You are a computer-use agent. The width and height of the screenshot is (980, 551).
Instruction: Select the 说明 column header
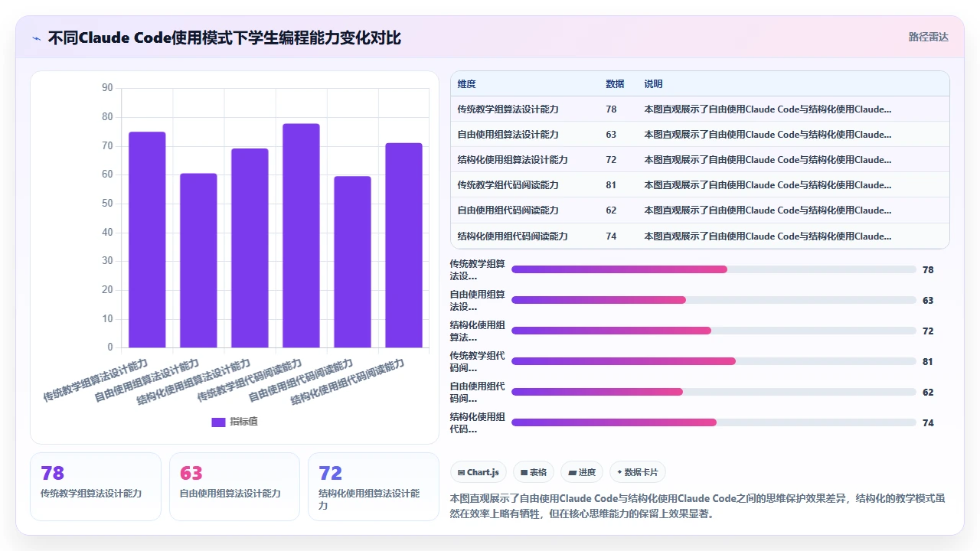653,84
